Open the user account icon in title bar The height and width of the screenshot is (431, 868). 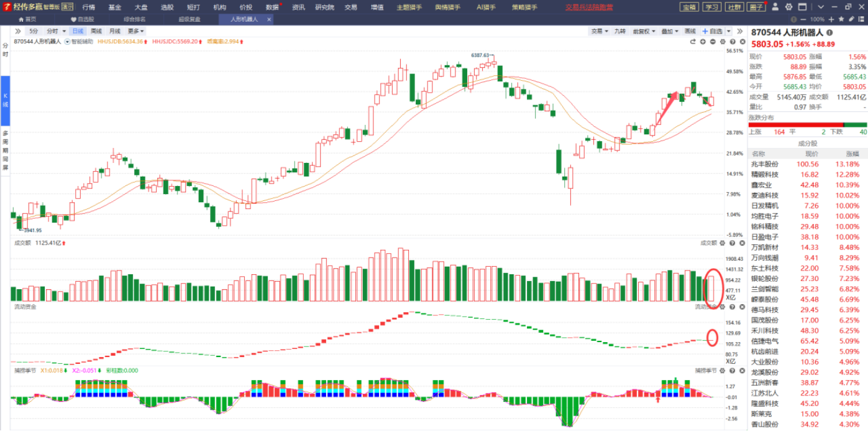(x=775, y=7)
